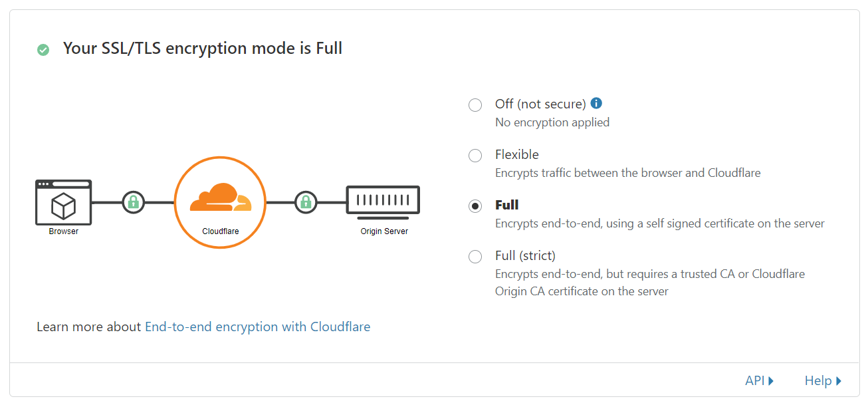Click the Flexible option label
Screen dimensions: 868x401
click(517, 154)
